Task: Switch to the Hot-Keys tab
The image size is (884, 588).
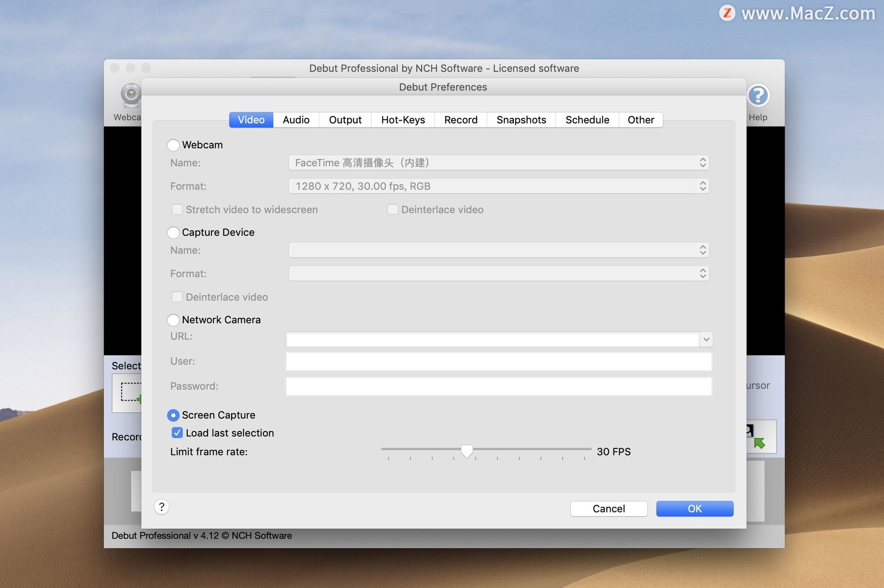Action: [403, 120]
